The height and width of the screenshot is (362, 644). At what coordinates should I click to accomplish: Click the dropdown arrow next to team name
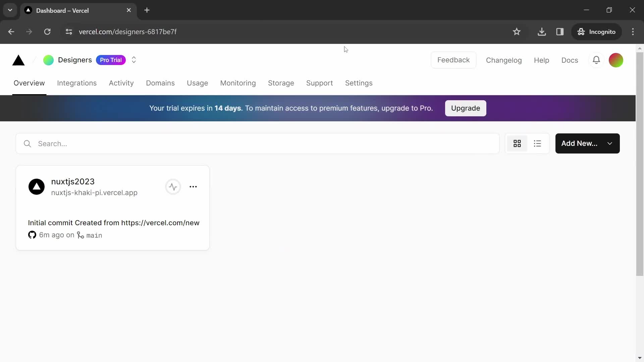tap(133, 60)
